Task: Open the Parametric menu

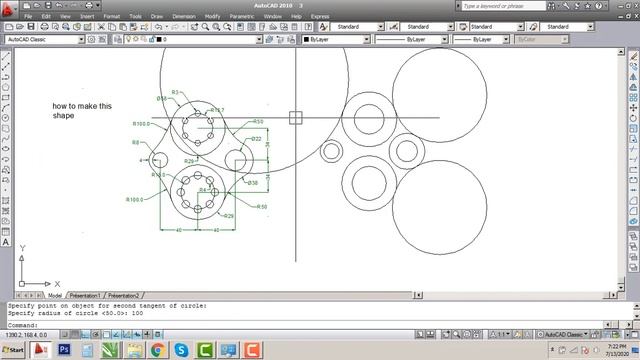Action: point(242,16)
